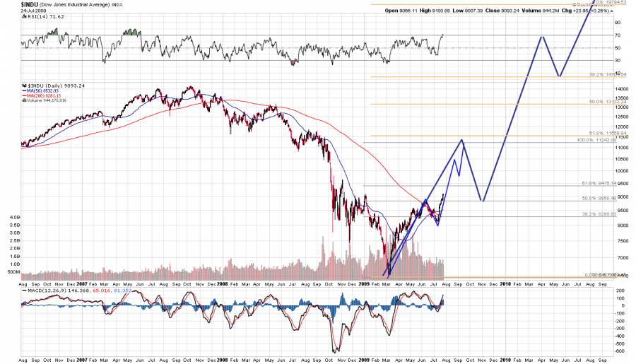Click the MACD(12,26,9) legend line icon
This screenshot has width=636, height=364.
[x=24, y=290]
